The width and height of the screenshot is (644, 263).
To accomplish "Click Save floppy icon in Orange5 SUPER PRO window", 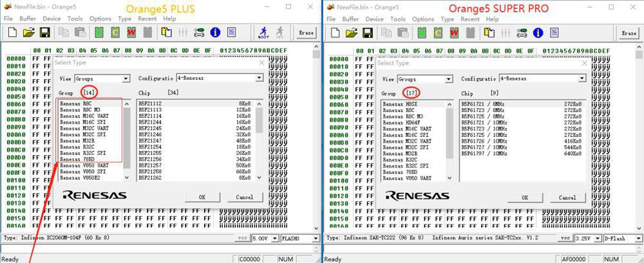I will pyautogui.click(x=368, y=33).
